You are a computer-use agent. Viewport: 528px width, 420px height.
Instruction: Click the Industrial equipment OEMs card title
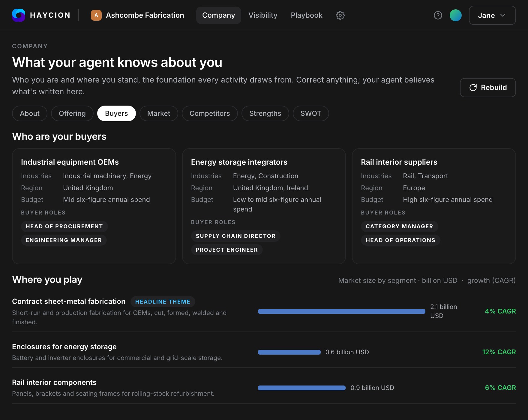click(x=70, y=162)
